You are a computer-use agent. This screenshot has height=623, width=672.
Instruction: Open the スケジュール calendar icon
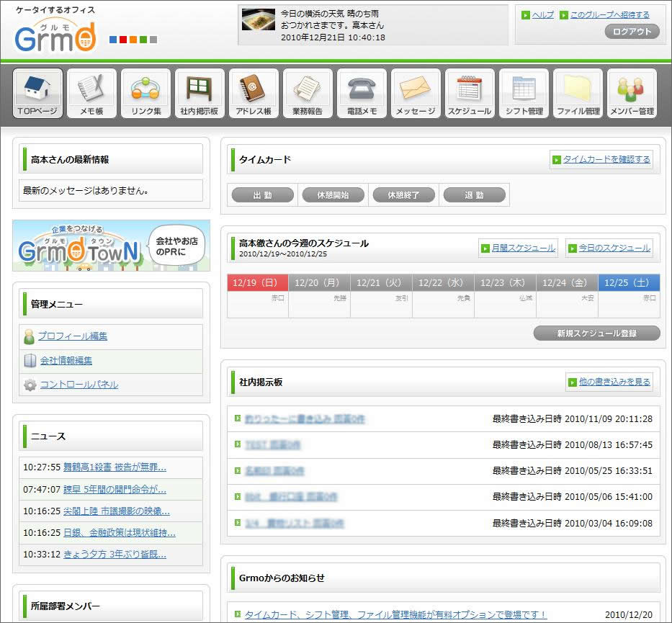470,94
